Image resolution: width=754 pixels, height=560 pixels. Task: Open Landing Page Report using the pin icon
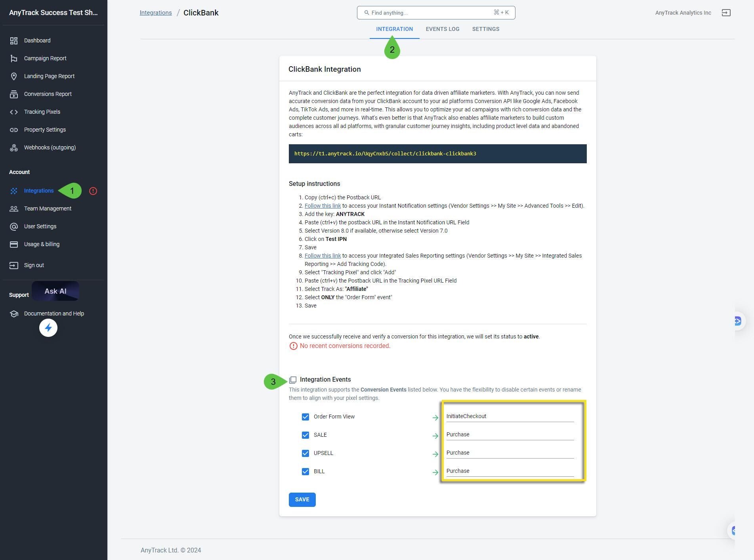coord(14,76)
